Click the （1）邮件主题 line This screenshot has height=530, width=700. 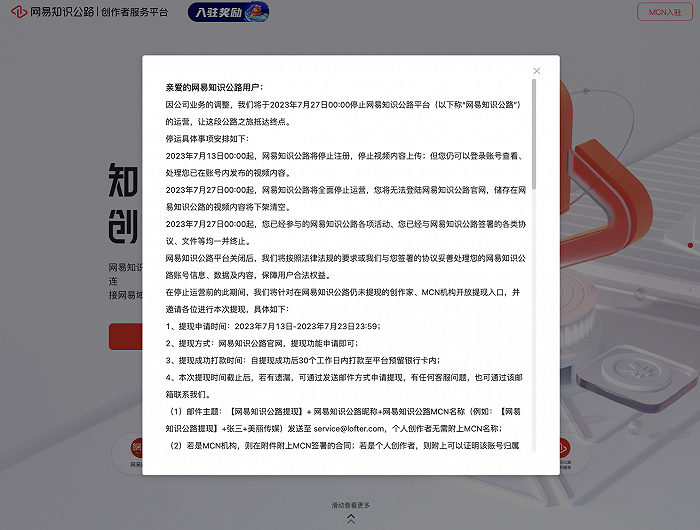[x=345, y=412]
